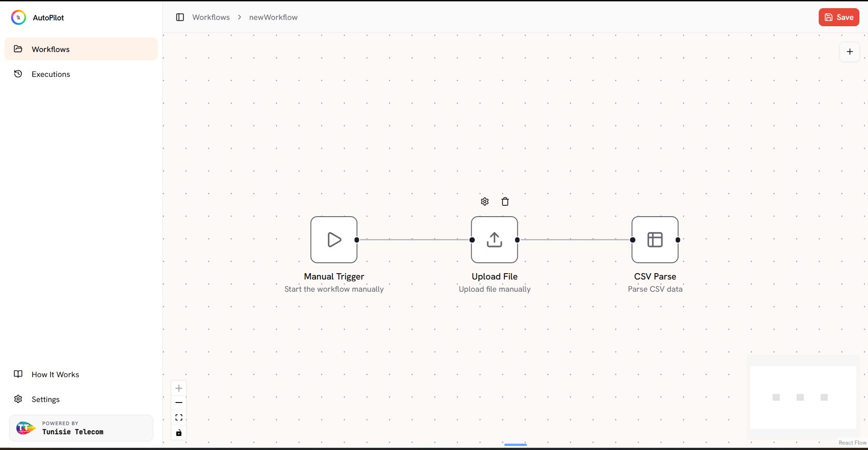Click the Tunisie Telecom logo
This screenshot has width=868, height=450.
point(26,428)
